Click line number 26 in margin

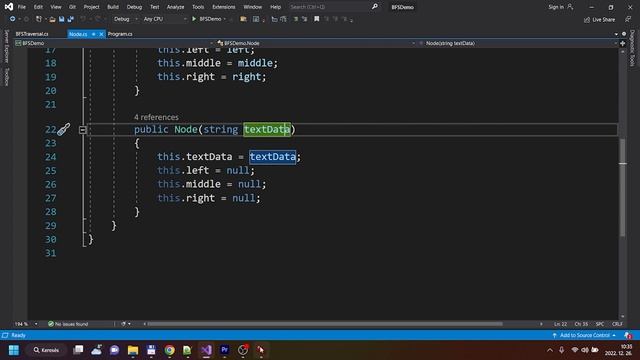pos(51,184)
